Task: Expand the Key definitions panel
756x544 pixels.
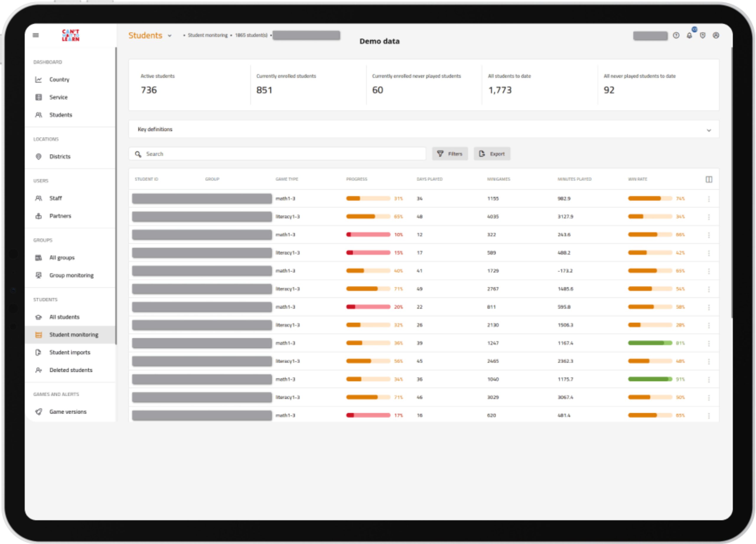Action: (709, 130)
